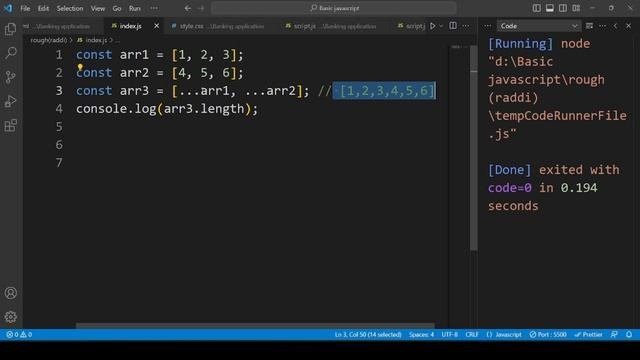Open editor More Actions ellipsis
Image resolution: width=640 pixels, height=360 pixels.
(x=466, y=26)
